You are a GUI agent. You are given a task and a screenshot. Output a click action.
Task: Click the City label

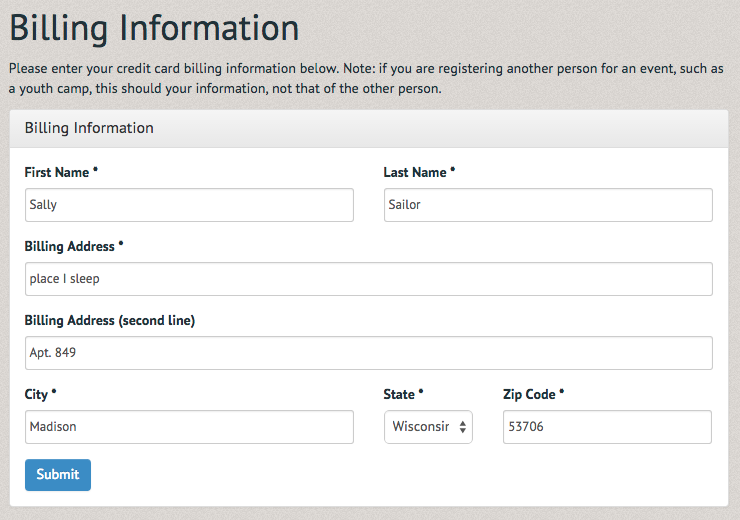36,394
